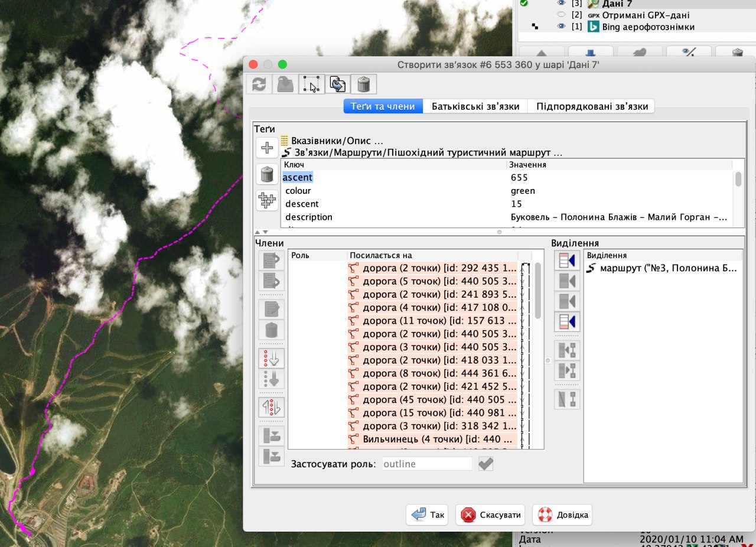Click the select relation in map icon
The image size is (756, 547).
311,84
